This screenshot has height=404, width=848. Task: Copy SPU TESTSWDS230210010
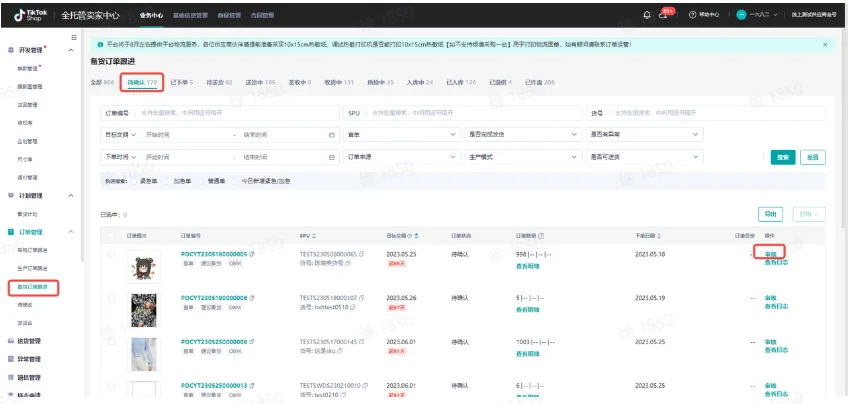coord(366,386)
